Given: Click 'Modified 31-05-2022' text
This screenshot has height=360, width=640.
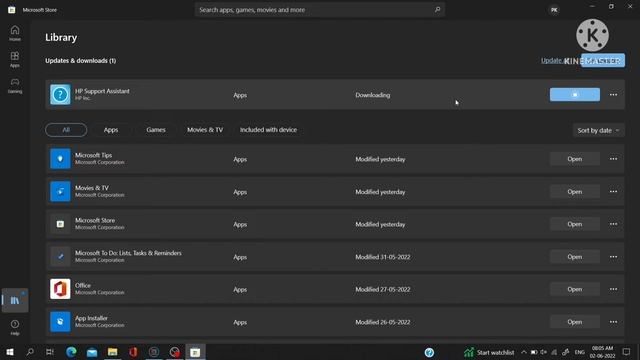Looking at the screenshot, I should (382, 257).
